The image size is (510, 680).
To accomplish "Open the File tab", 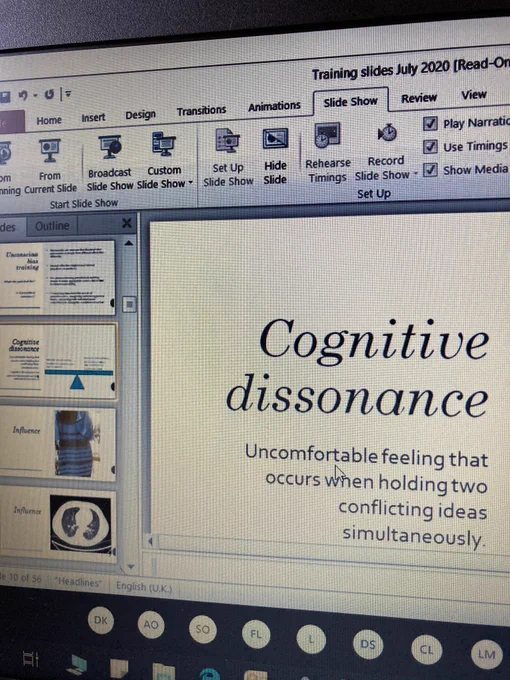I will click(x=11, y=121).
